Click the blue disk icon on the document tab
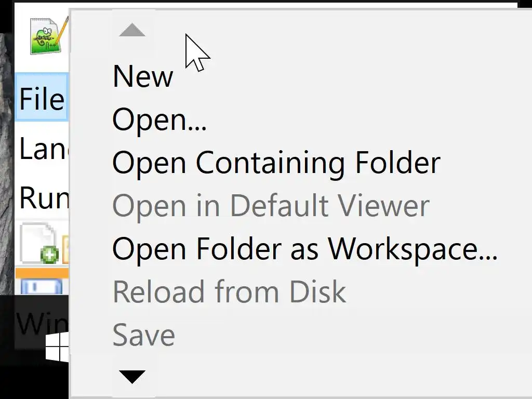The width and height of the screenshot is (532, 399). point(41,287)
